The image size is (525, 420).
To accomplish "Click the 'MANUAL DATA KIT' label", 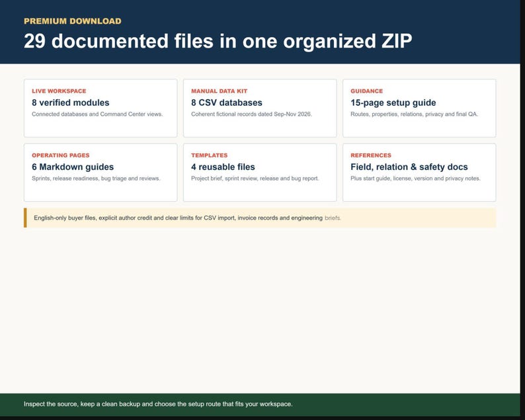I will [x=220, y=91].
